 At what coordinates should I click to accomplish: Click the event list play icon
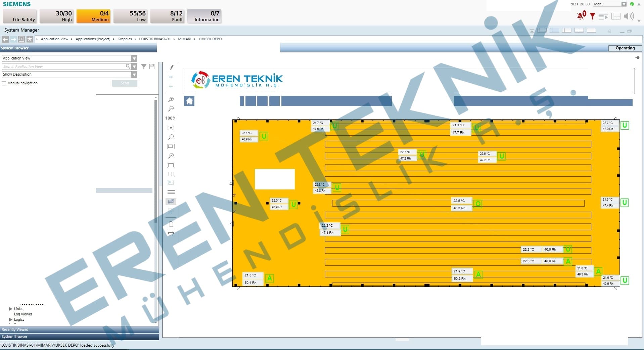point(603,16)
